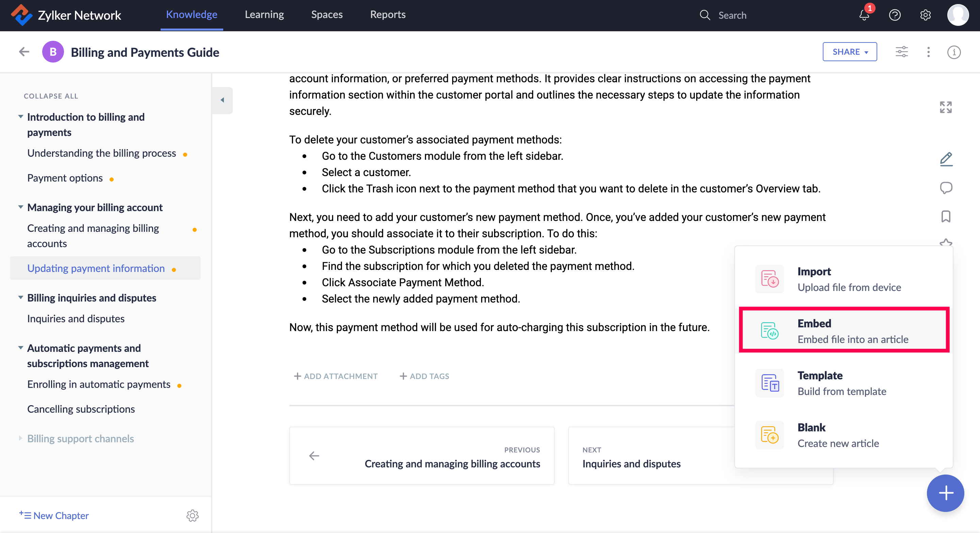
Task: Open the comments speech bubble icon
Action: [x=946, y=188]
